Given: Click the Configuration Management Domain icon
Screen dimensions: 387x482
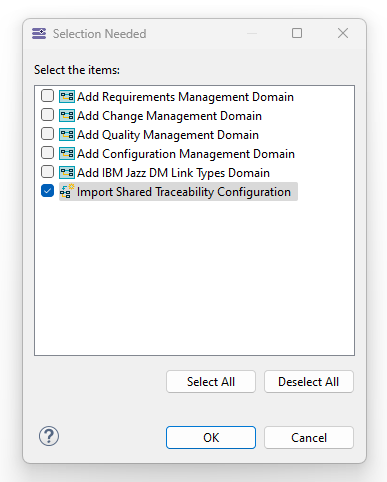Looking at the screenshot, I should pyautogui.click(x=67, y=154).
